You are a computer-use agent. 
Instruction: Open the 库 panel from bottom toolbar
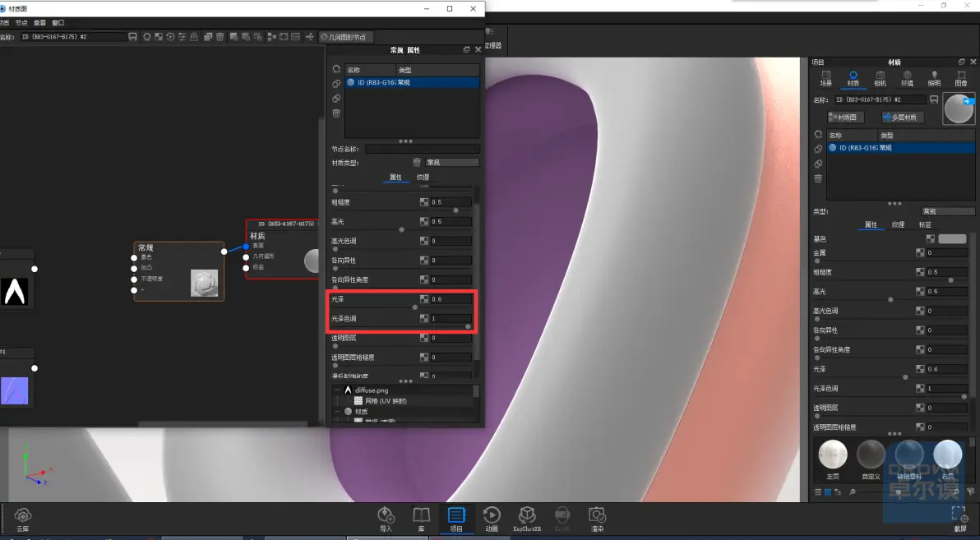pos(421,519)
